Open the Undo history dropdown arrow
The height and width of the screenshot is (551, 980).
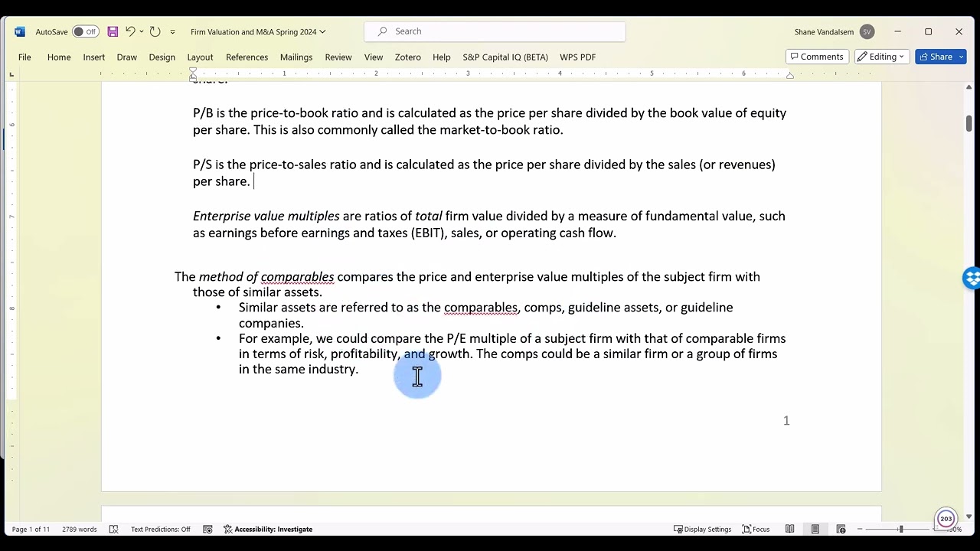tap(142, 32)
